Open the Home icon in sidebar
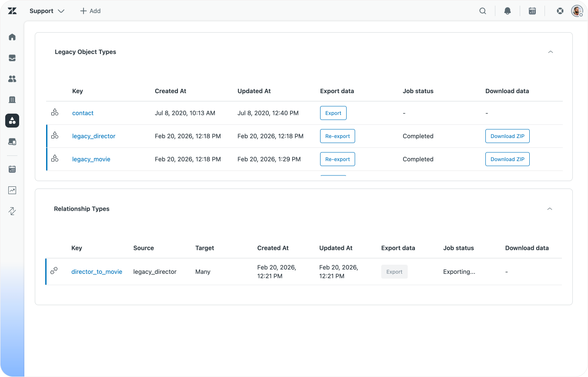Image resolution: width=588 pixels, height=377 pixels. click(x=12, y=37)
